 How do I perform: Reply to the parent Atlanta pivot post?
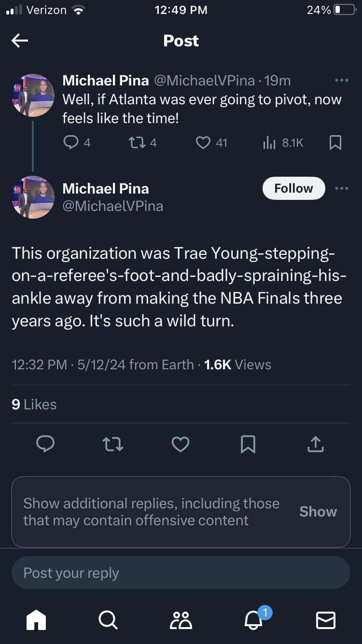tap(70, 142)
